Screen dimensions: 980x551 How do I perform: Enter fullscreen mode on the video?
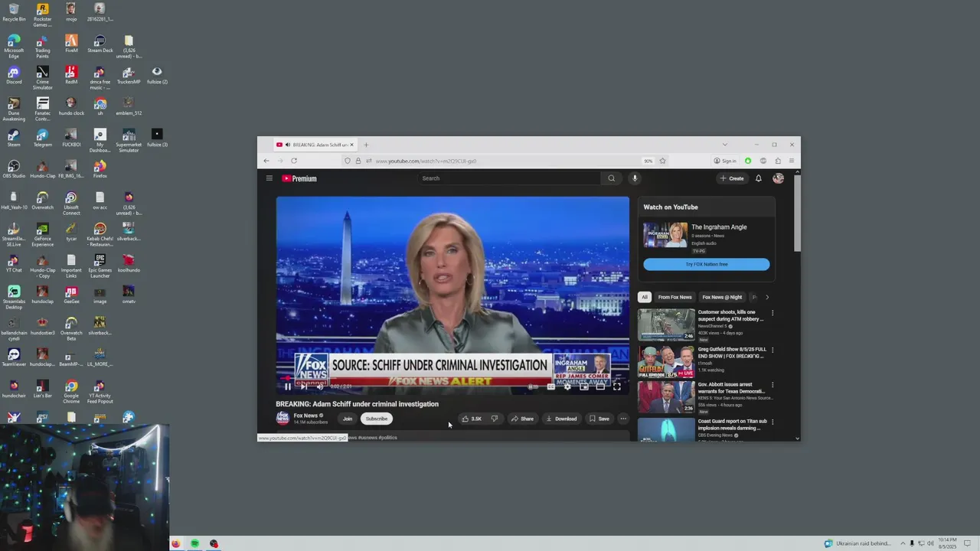point(616,386)
